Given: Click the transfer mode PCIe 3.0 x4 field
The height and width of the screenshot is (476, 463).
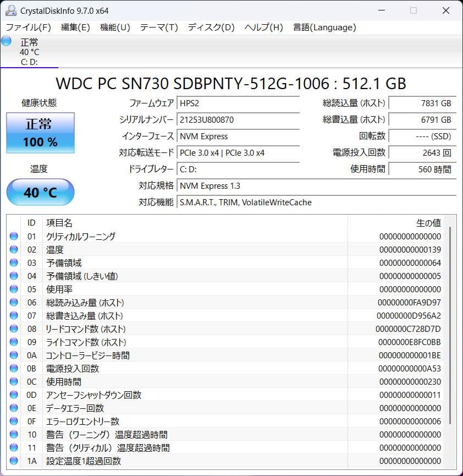Looking at the screenshot, I should [x=238, y=152].
